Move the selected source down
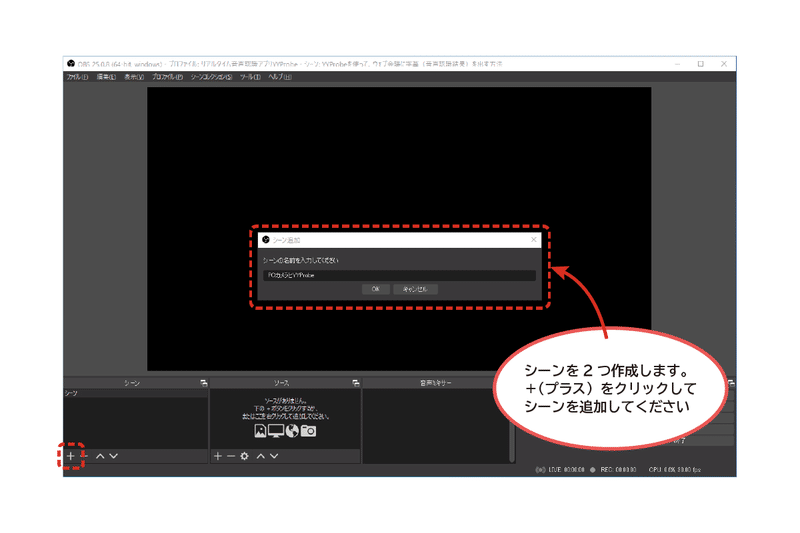This screenshot has height=533, width=800. coord(274,456)
